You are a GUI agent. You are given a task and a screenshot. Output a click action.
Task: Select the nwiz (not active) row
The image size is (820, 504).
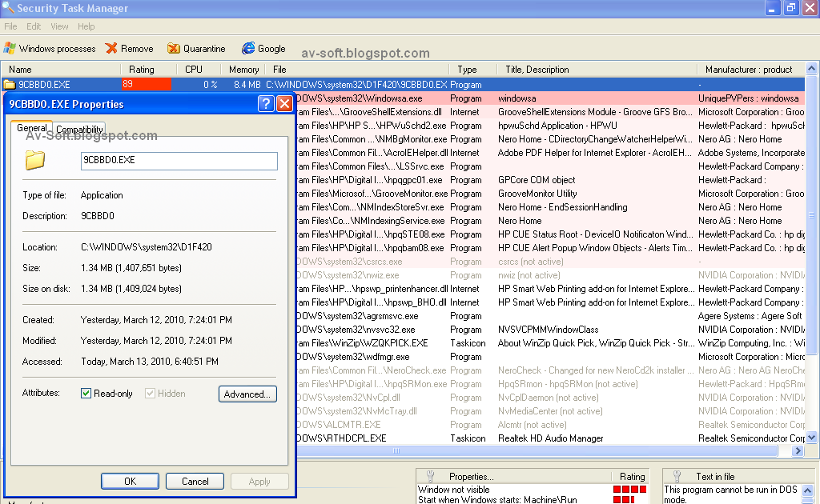[x=550, y=274]
